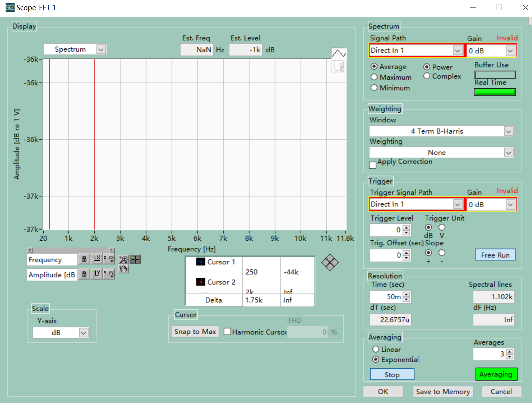Screen dimensions: 532x403
Task: Select positive trigger slope
Action: [428, 253]
